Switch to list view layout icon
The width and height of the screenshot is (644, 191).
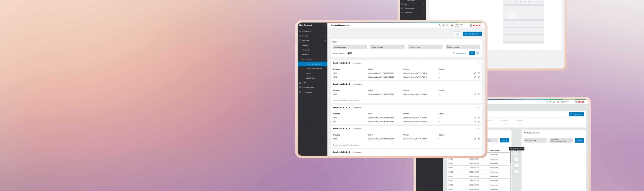(x=472, y=53)
